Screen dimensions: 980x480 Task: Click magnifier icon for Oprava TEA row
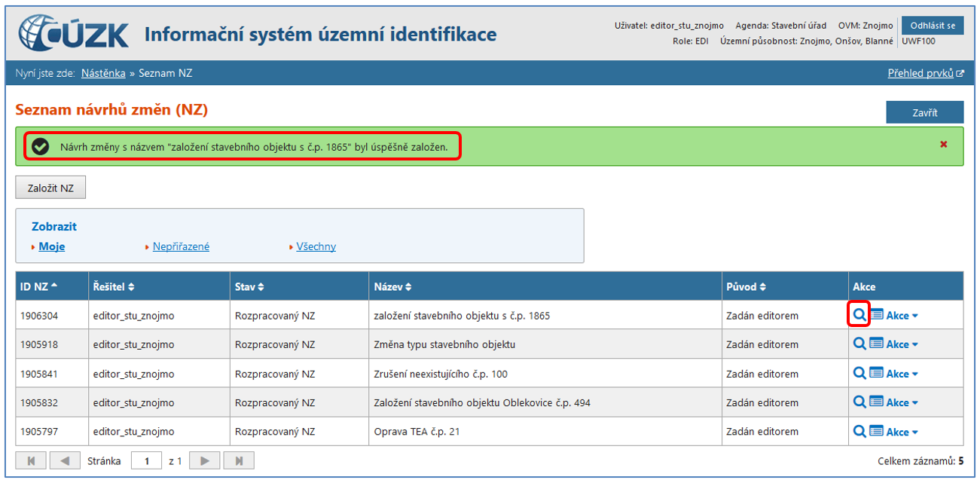pyautogui.click(x=859, y=431)
